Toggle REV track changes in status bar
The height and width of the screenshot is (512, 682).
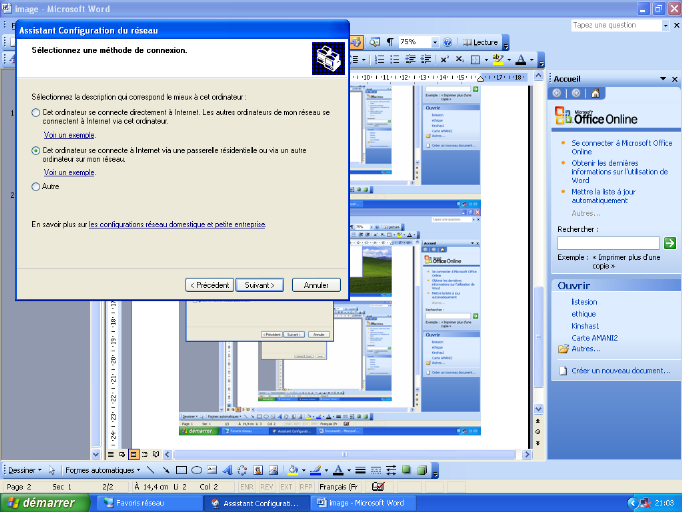(266, 487)
